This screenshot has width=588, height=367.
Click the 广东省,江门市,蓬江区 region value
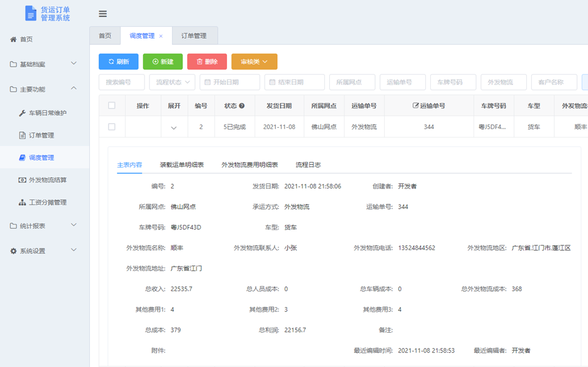point(541,248)
